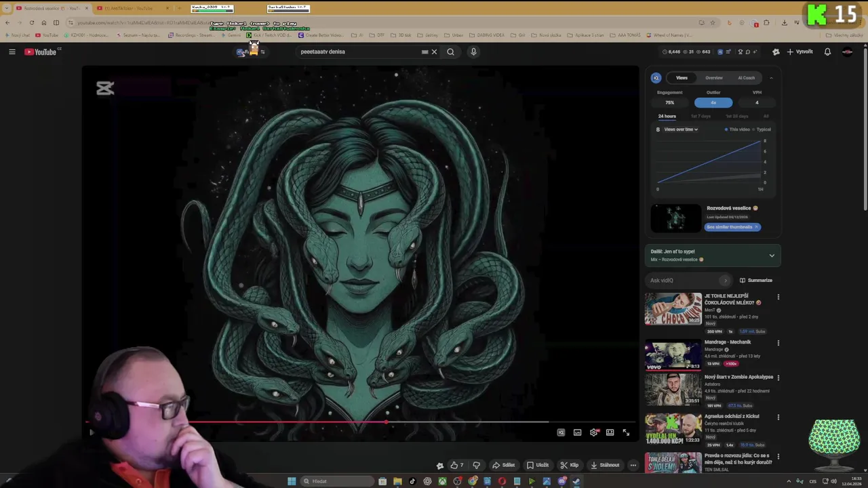The image size is (868, 488).
Task: Switch the player to fullscreen
Action: click(x=626, y=432)
